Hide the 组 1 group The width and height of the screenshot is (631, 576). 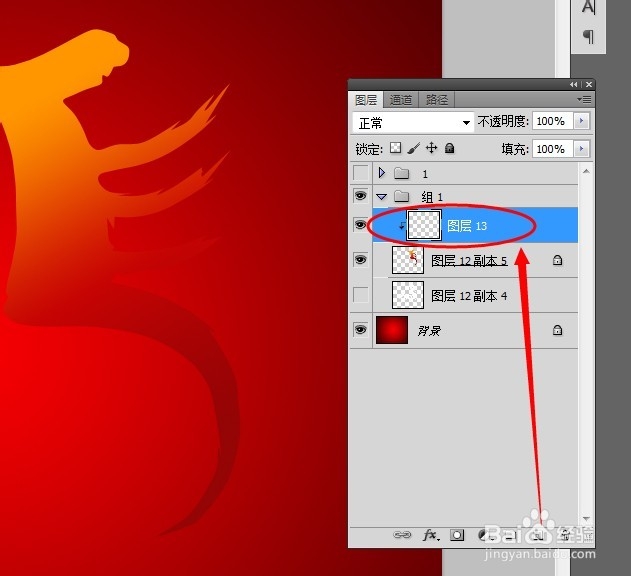361,196
